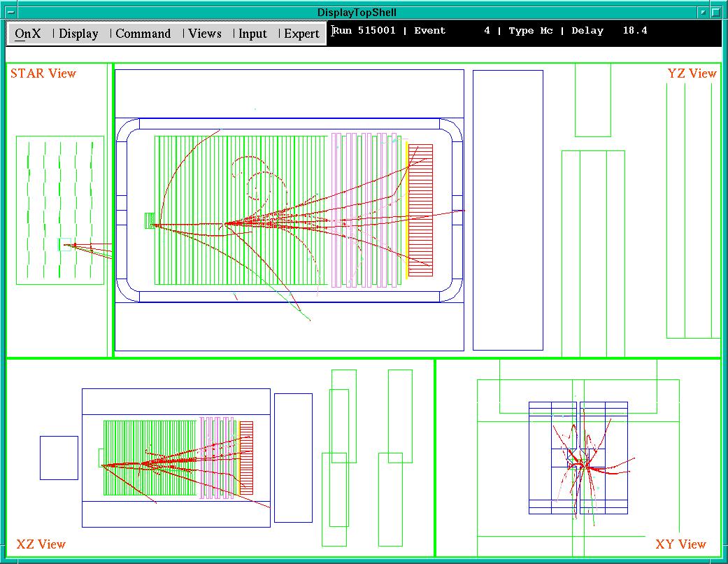The height and width of the screenshot is (564, 728).
Task: Open the Display menu
Action: click(78, 34)
